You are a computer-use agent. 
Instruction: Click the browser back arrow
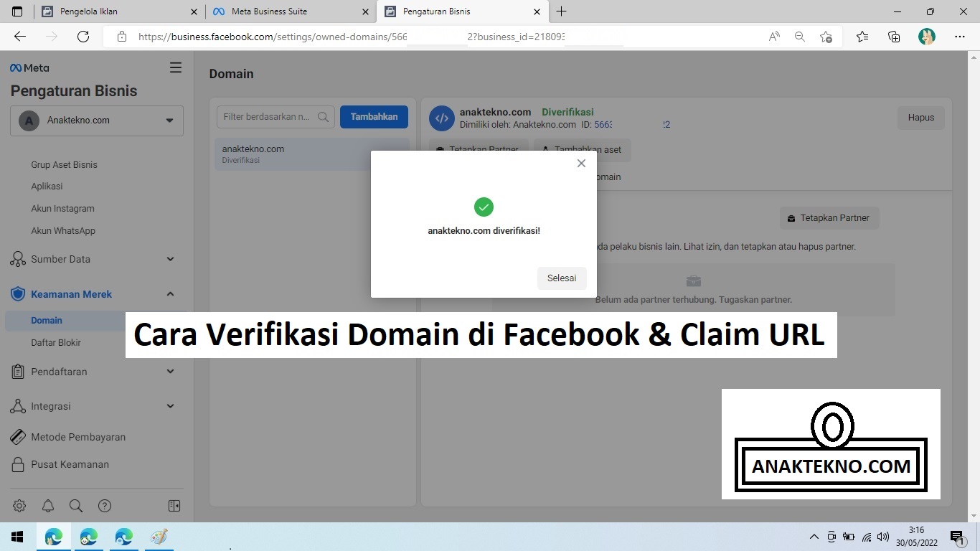pos(20,37)
